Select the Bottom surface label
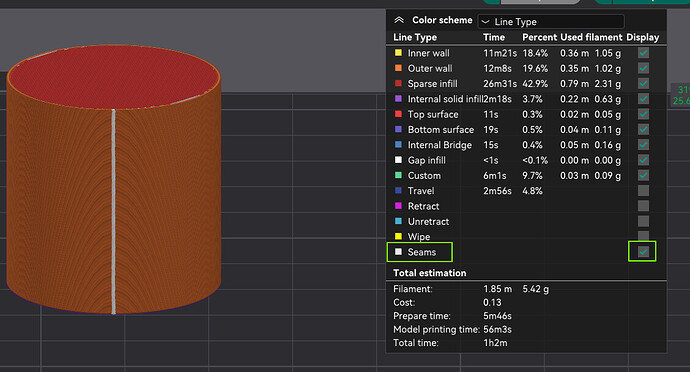 [x=441, y=130]
